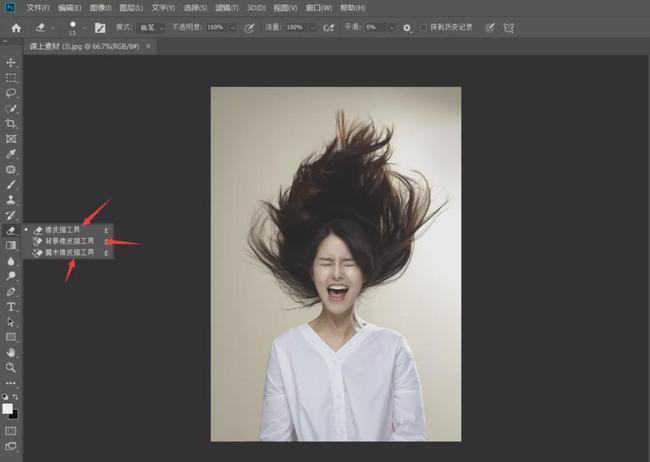Image resolution: width=650 pixels, height=462 pixels.
Task: Select the Spot Healing Brush tool
Action: (11, 169)
